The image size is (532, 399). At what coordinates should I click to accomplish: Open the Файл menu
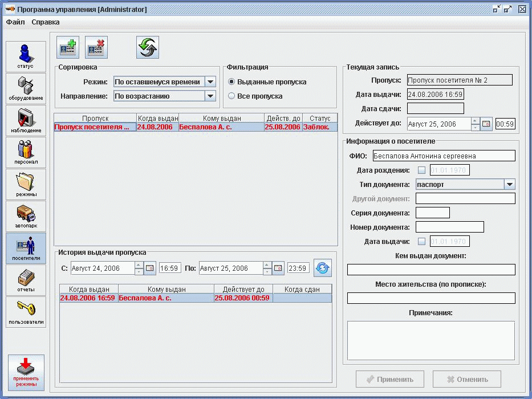[x=15, y=22]
